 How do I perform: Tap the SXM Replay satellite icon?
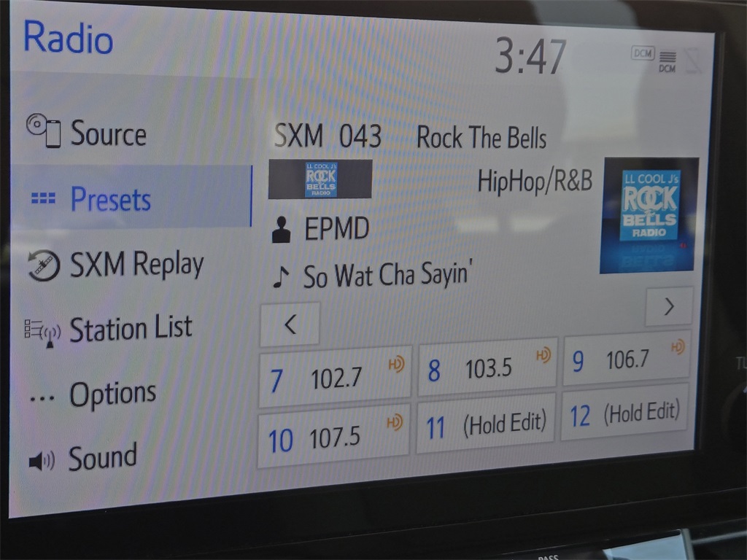(44, 265)
